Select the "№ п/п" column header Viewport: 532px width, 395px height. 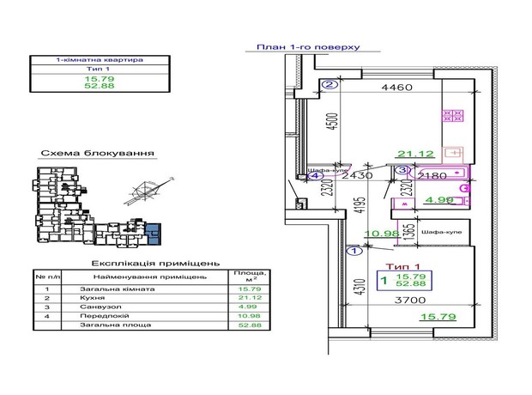[x=47, y=277]
